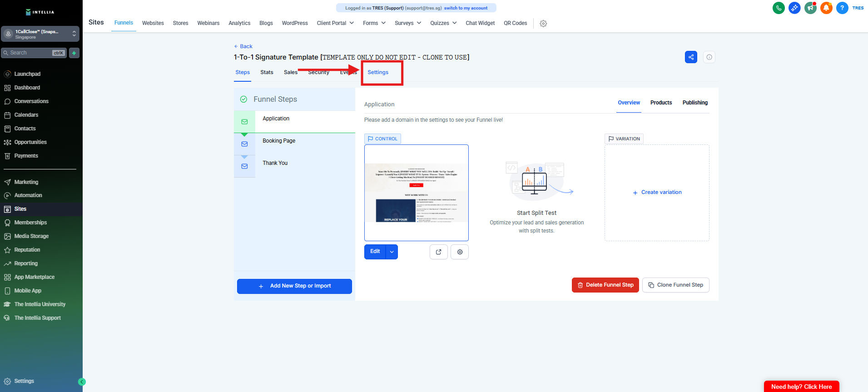868x392 pixels.
Task: Click Add New Step or Import
Action: [294, 286]
